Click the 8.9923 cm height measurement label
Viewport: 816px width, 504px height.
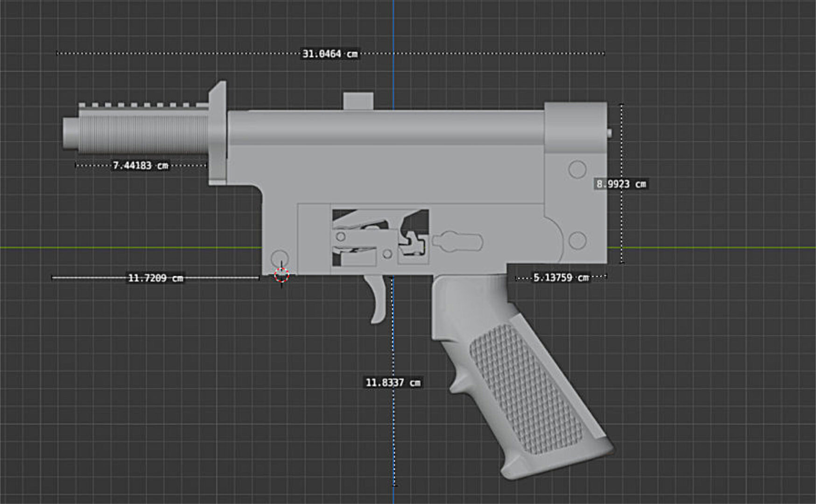pyautogui.click(x=621, y=184)
